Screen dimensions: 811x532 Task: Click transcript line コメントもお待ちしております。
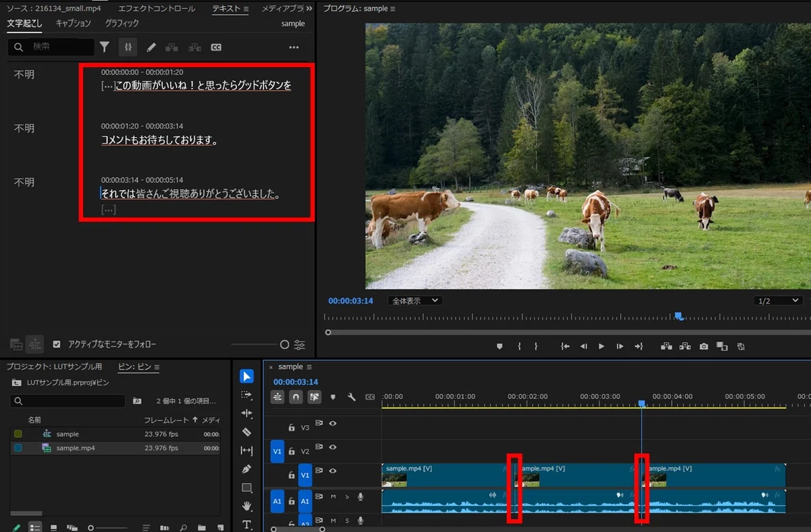[x=159, y=140]
